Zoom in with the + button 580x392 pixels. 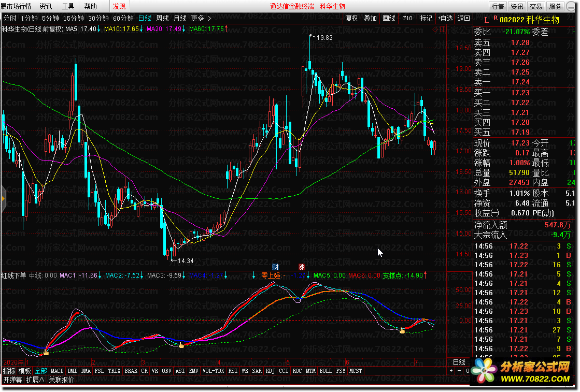(451, 371)
